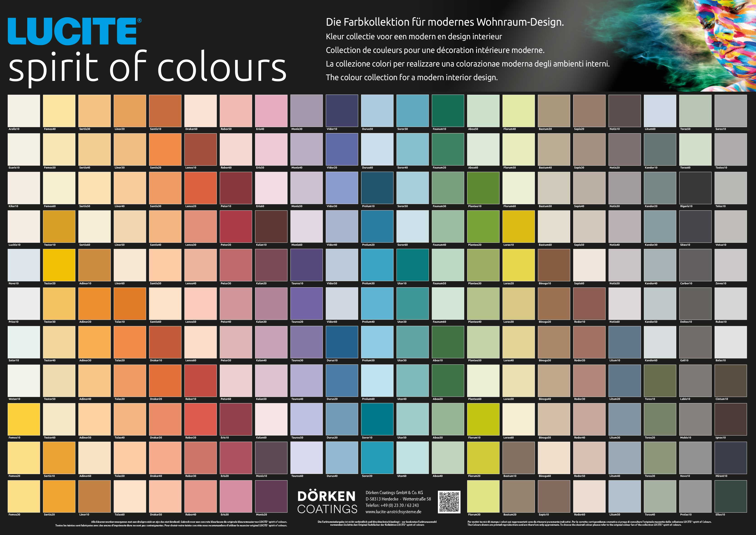Choose the Bastum10 brown-grey swatch
This screenshot has height=535, width=756.
coord(518,458)
